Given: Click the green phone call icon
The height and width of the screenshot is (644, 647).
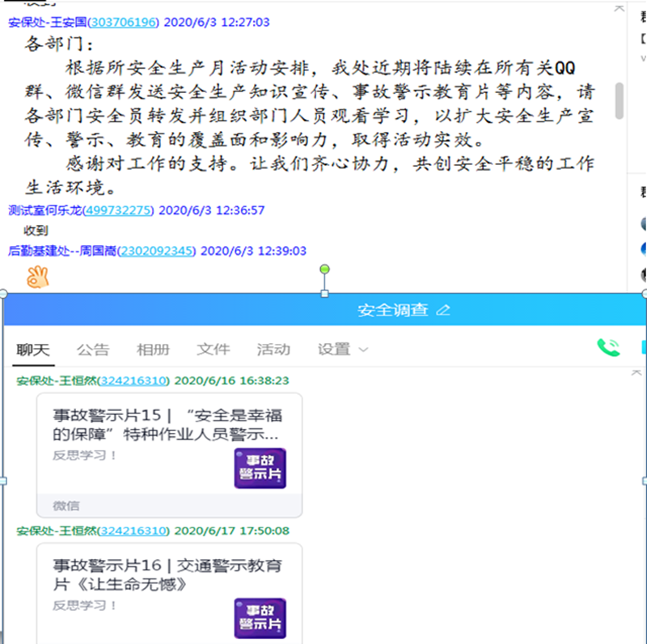Looking at the screenshot, I should [607, 348].
